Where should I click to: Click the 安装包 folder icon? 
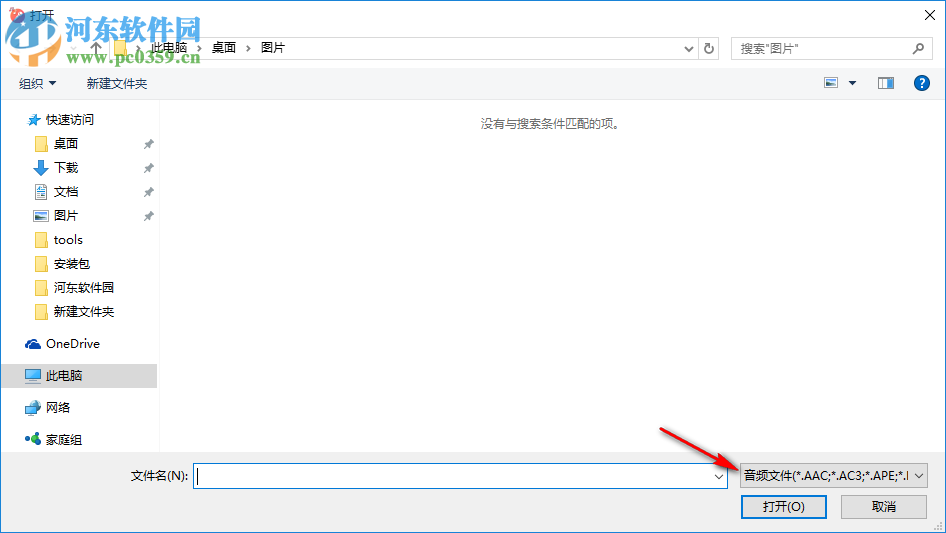[x=41, y=264]
